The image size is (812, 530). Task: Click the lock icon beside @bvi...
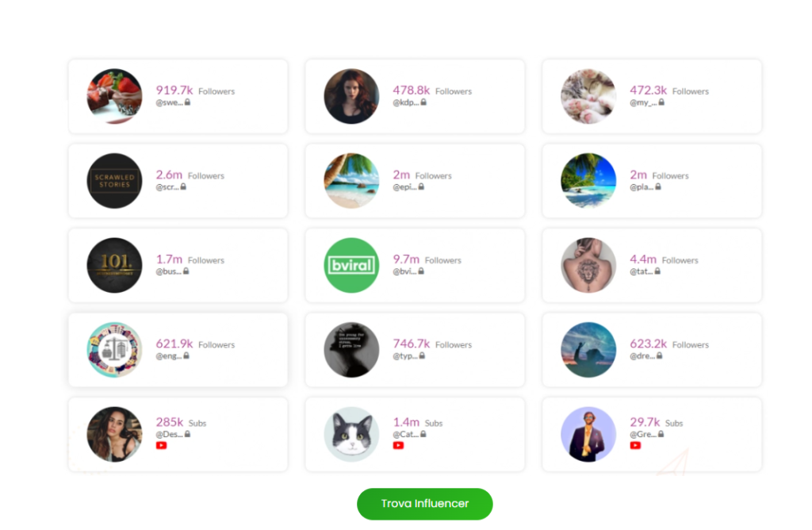point(421,271)
